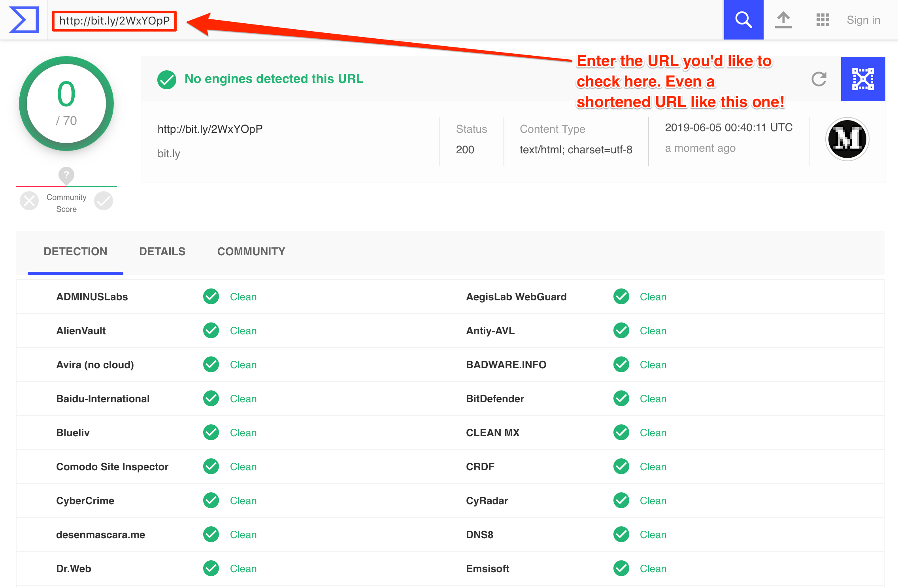Switch to the DETECTION tab
Screen dimensions: 898x588
[x=75, y=251]
